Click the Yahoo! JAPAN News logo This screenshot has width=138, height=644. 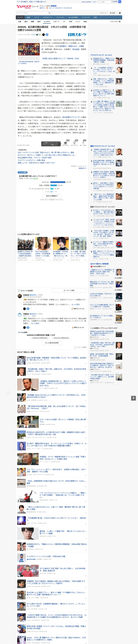click(28, 7)
